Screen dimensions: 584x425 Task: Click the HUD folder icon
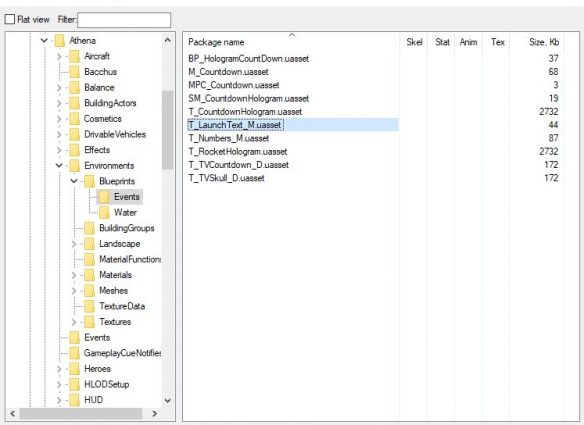[x=74, y=400]
